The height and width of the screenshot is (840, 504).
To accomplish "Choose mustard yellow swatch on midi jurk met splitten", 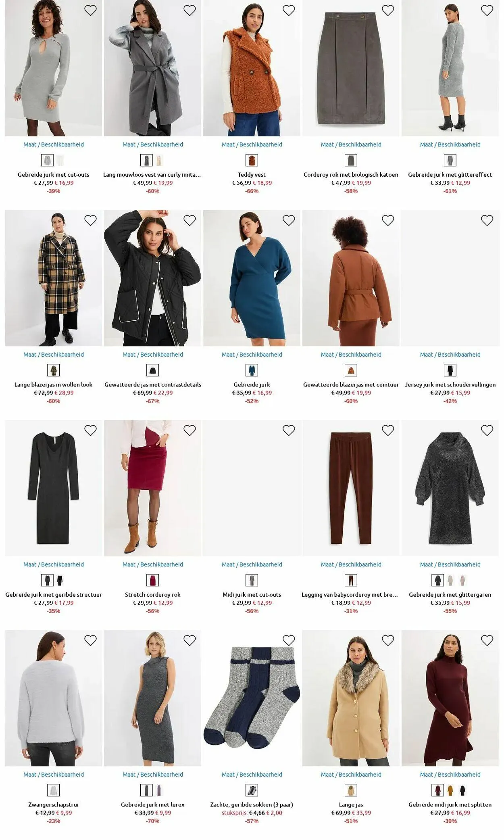I will coord(450,790).
